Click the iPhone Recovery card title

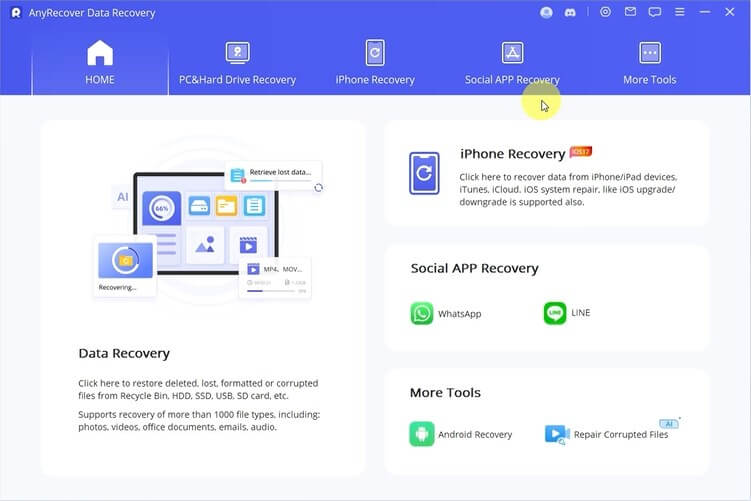click(x=512, y=154)
